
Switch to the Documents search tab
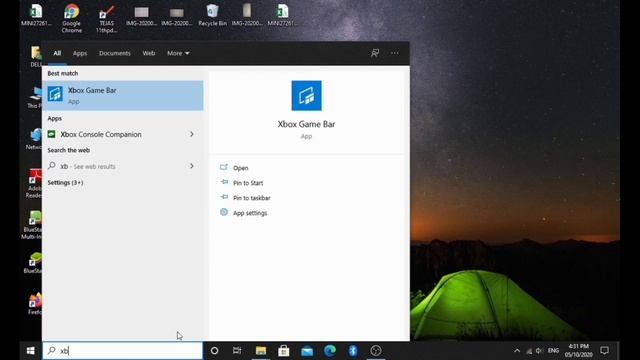(x=115, y=53)
